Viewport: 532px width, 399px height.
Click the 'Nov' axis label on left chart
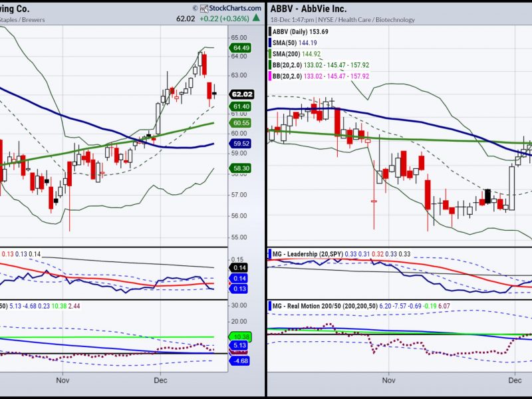pyautogui.click(x=63, y=380)
